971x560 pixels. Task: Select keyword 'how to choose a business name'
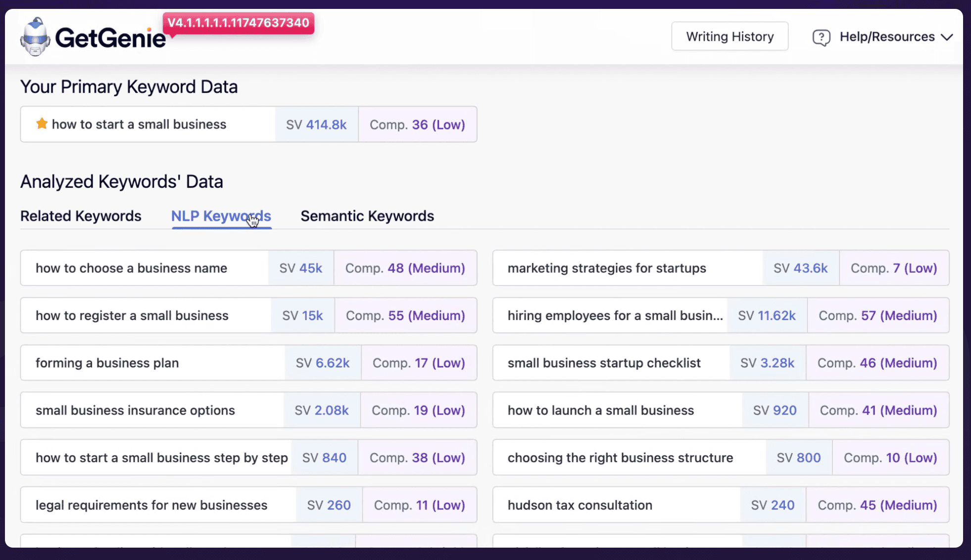click(x=131, y=268)
